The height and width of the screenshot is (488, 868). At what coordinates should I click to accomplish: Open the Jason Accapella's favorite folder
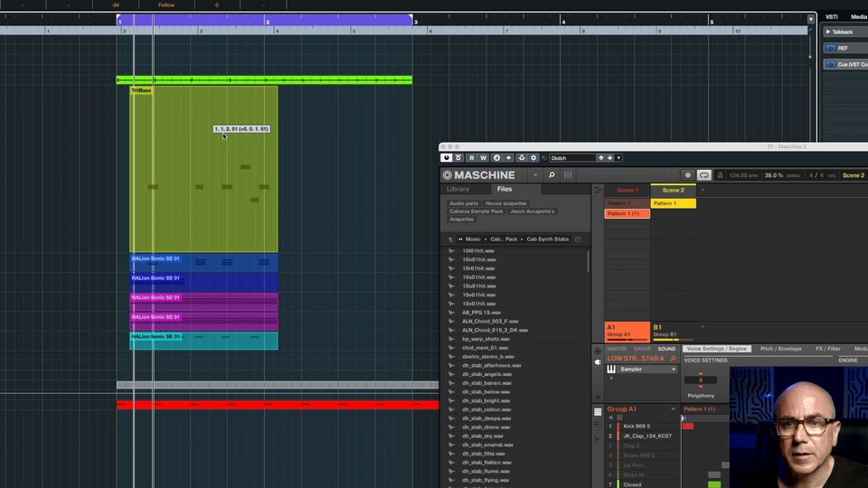[x=532, y=211]
